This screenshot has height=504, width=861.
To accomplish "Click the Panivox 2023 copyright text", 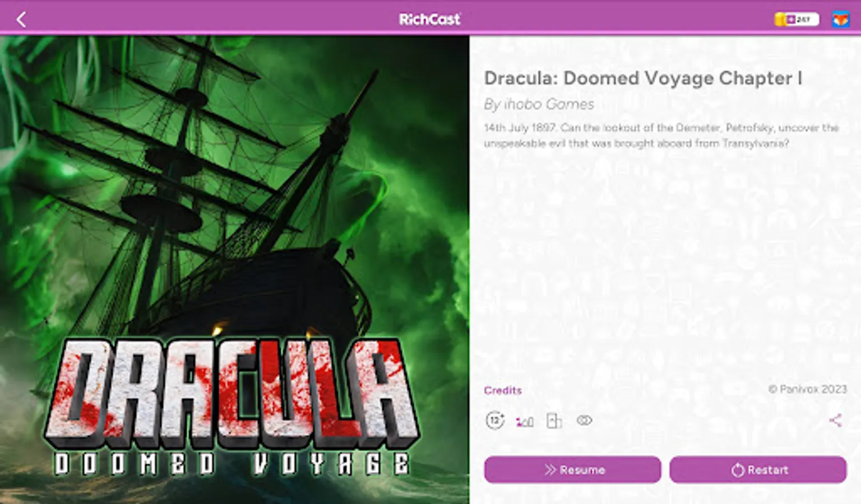I will coord(807,389).
